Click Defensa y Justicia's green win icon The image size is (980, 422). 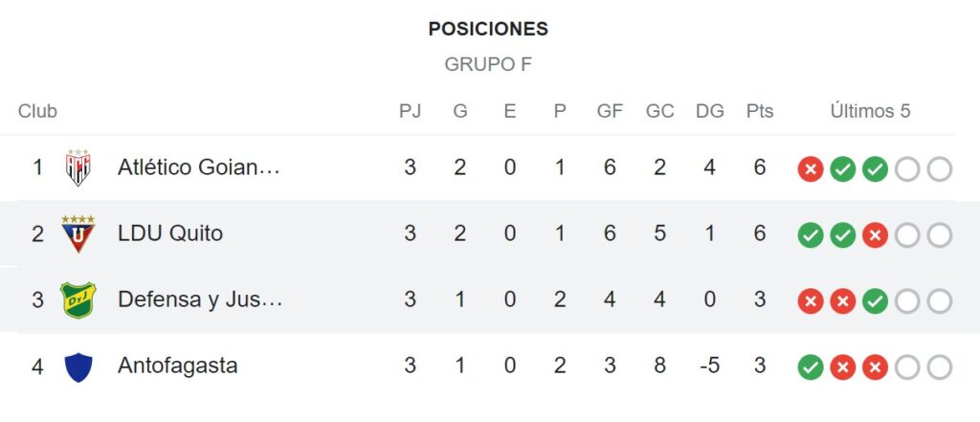[875, 301]
